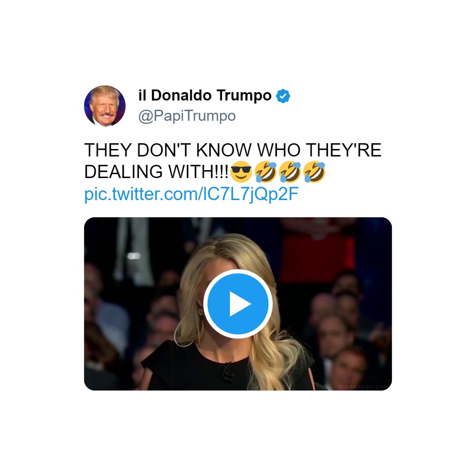Image resolution: width=476 pixels, height=476 pixels.
Task: Click the blue verified badge icon
Action: click(283, 96)
